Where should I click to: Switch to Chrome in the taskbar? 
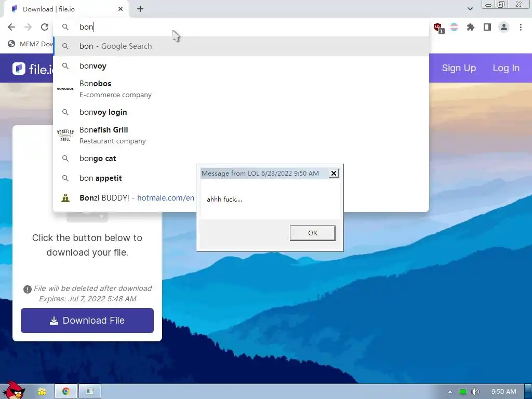point(66,392)
